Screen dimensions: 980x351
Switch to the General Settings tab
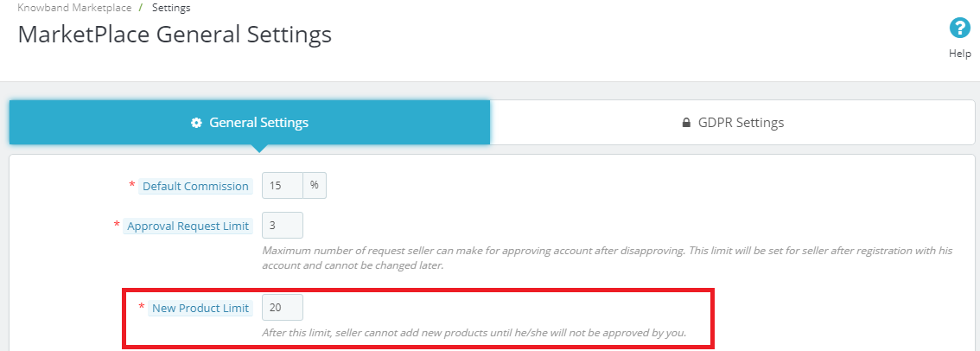click(250, 123)
